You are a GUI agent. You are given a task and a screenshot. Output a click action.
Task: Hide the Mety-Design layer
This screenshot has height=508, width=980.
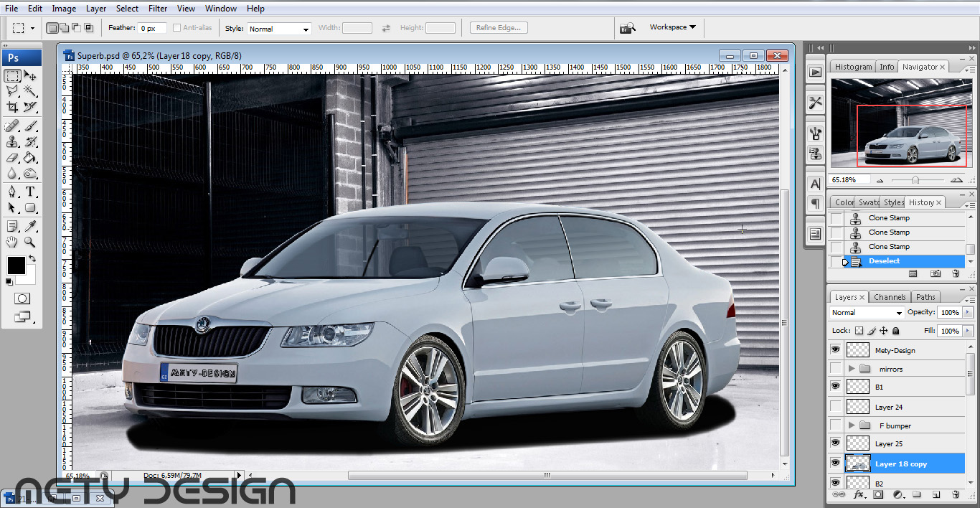[x=835, y=350]
